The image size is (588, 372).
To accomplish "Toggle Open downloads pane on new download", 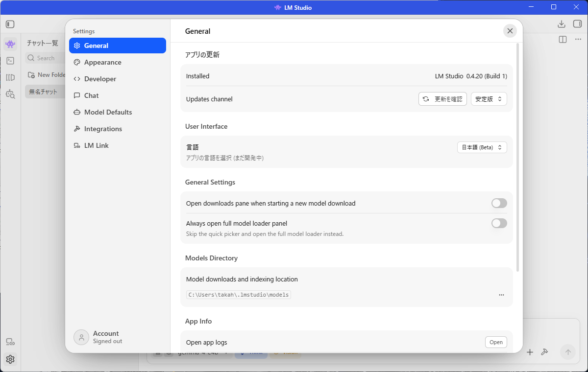I will pos(499,203).
